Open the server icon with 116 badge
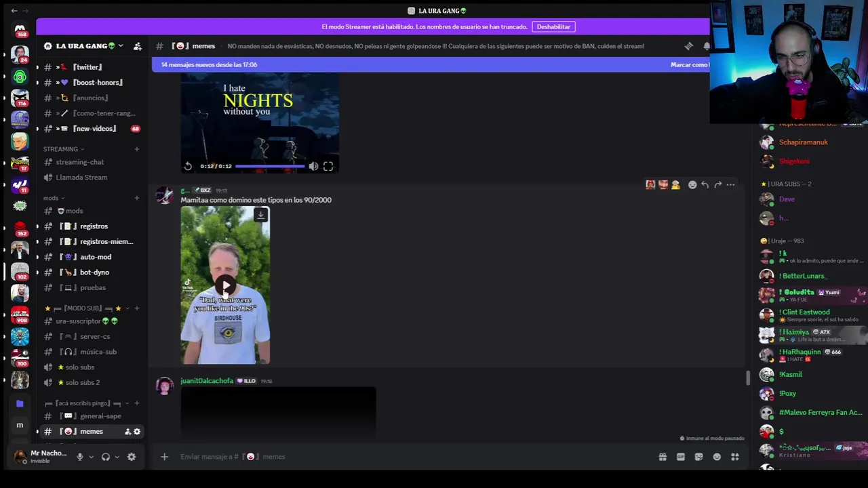Image resolution: width=868 pixels, height=488 pixels. pos(20,99)
